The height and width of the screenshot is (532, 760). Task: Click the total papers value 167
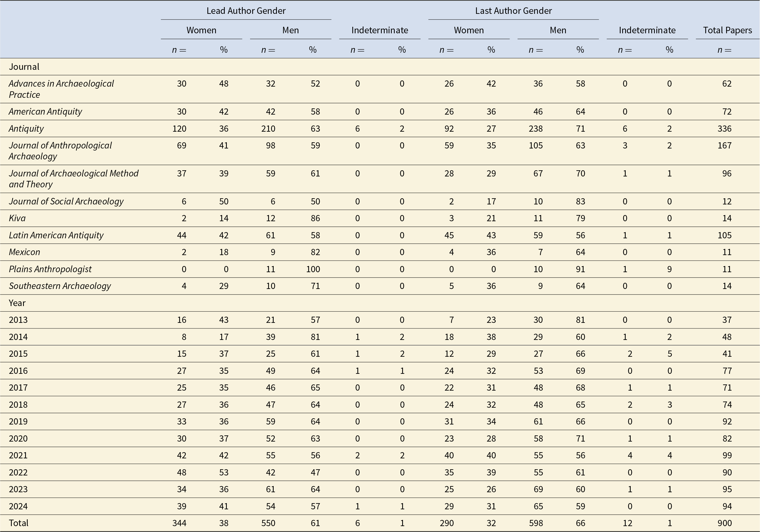(x=725, y=145)
